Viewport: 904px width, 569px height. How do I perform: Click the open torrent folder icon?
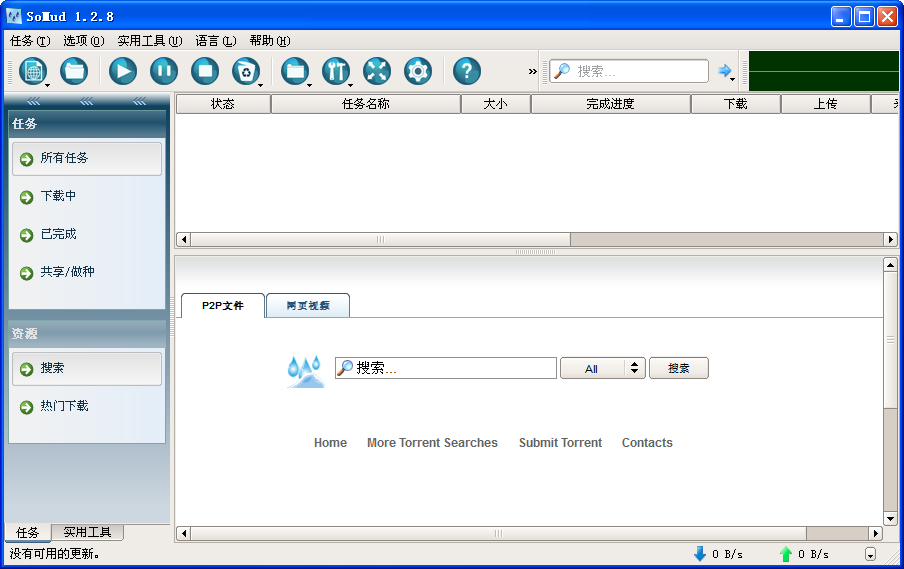coord(74,71)
